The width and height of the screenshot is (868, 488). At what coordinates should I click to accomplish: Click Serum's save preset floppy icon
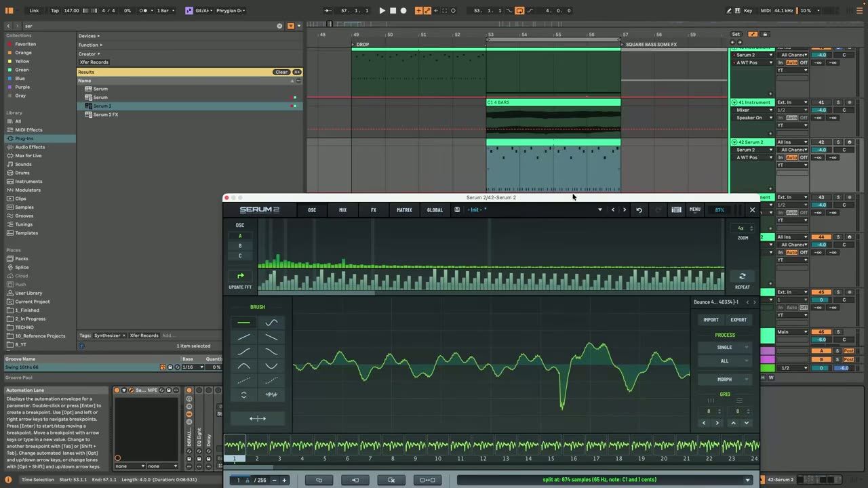coord(457,209)
